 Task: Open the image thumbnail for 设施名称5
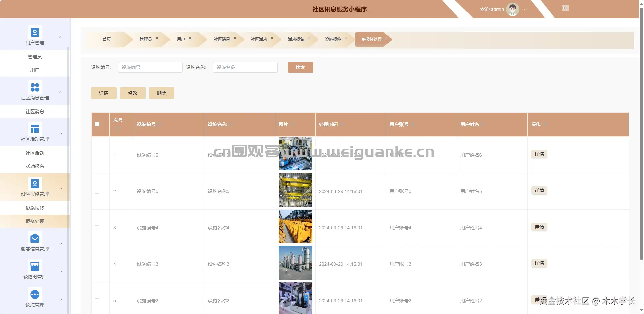coord(295,190)
